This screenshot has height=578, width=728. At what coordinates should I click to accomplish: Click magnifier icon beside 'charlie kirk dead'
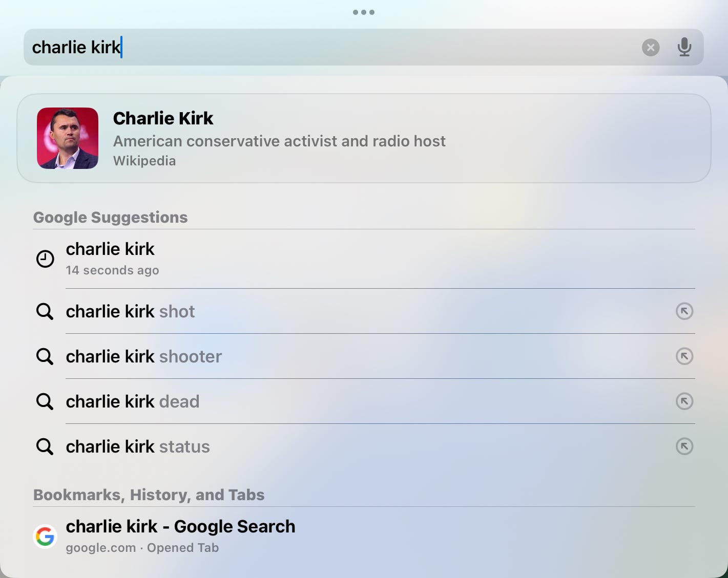(x=45, y=401)
